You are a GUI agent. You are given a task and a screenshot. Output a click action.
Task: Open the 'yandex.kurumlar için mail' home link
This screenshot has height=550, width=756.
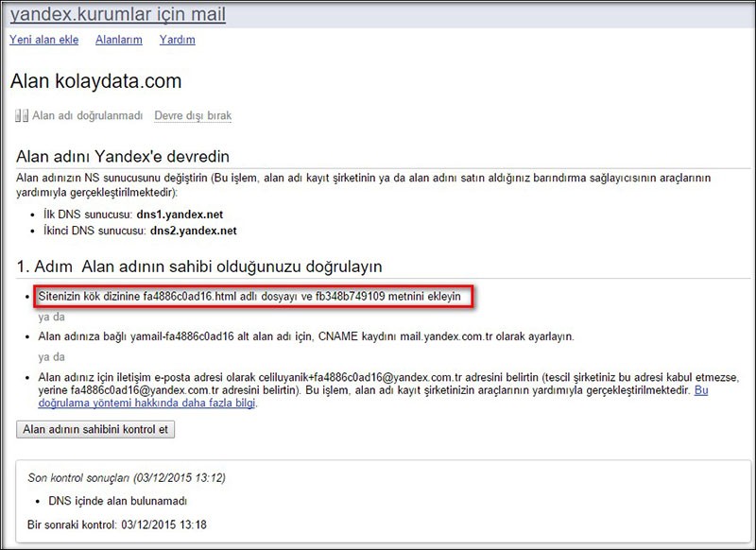tap(115, 14)
